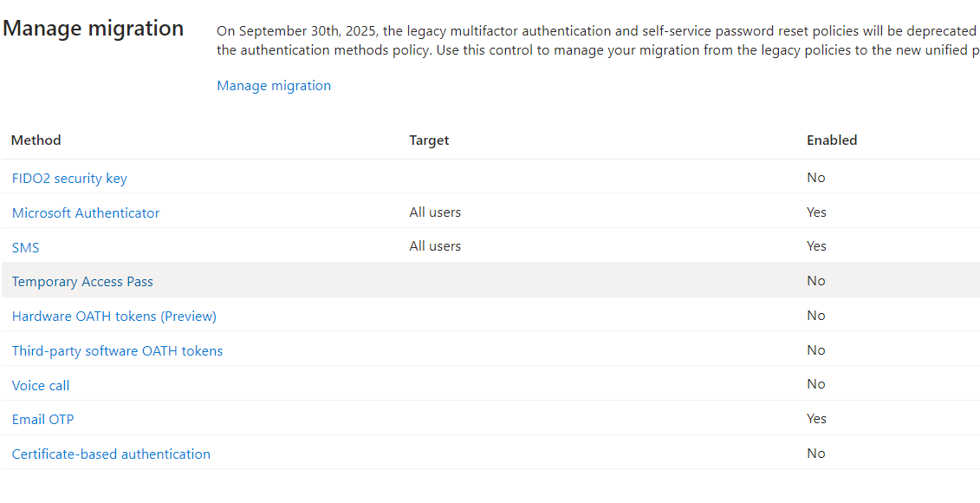Open Hardware OATH tokens (Preview)
The height and width of the screenshot is (503, 980).
pyautogui.click(x=114, y=316)
